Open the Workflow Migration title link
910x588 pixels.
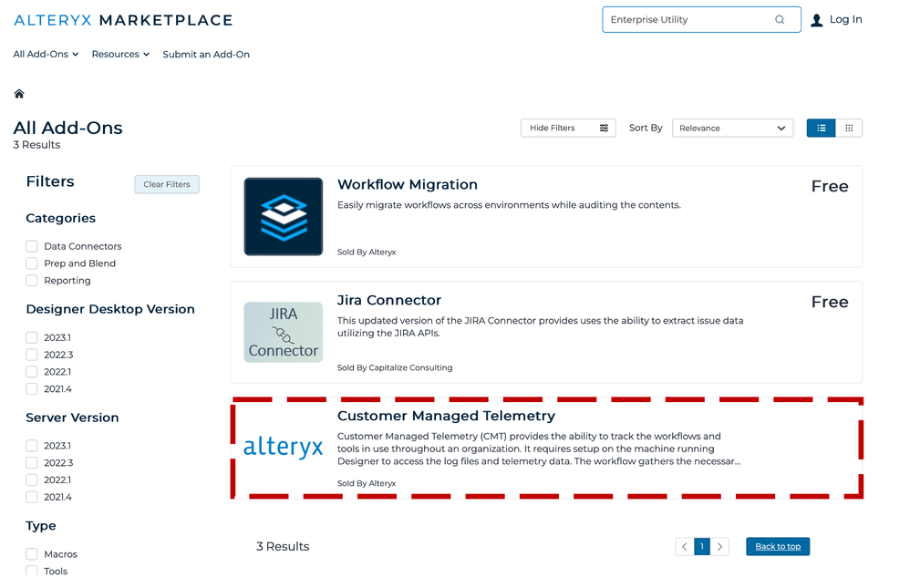click(408, 184)
